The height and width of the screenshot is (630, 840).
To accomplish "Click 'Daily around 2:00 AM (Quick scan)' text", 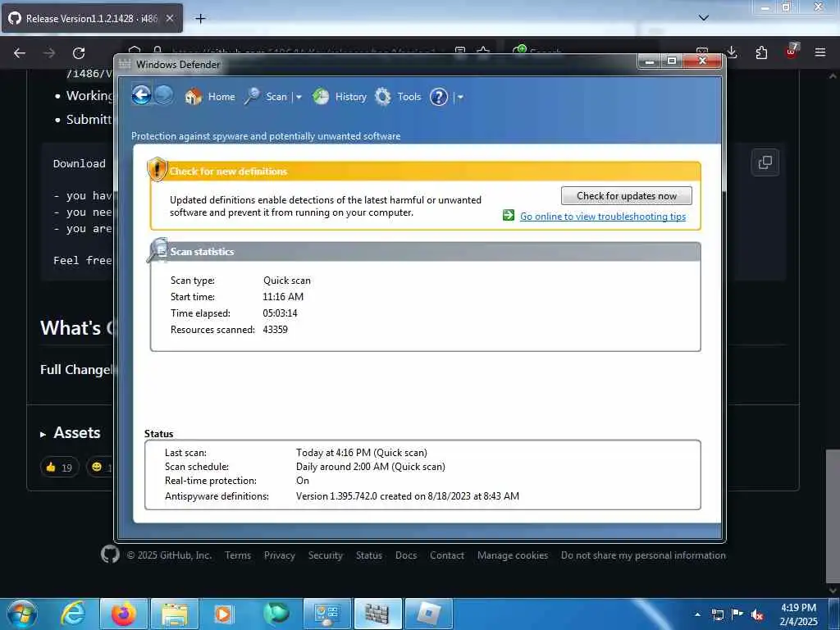I will tap(371, 467).
